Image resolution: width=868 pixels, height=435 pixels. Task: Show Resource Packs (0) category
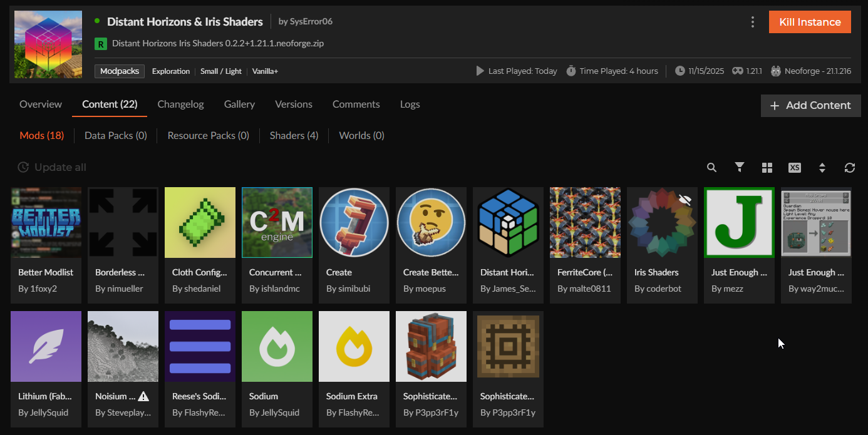pyautogui.click(x=209, y=135)
